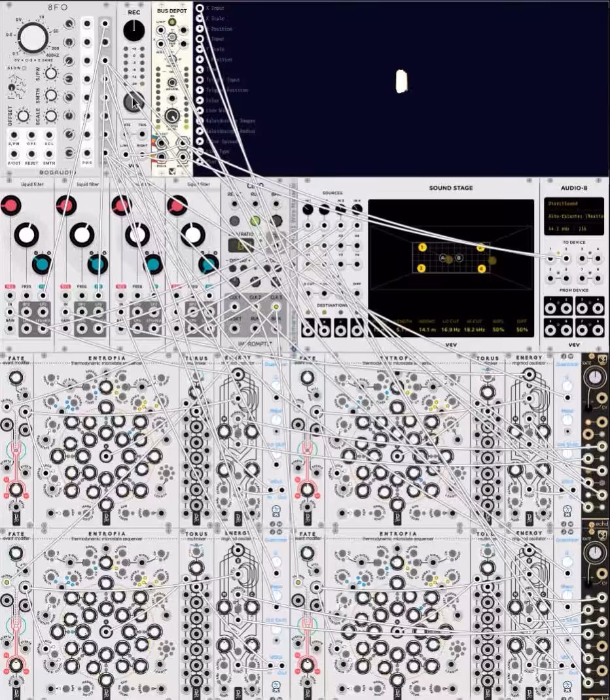Click the first liquid filter red knob

pyautogui.click(x=10, y=205)
